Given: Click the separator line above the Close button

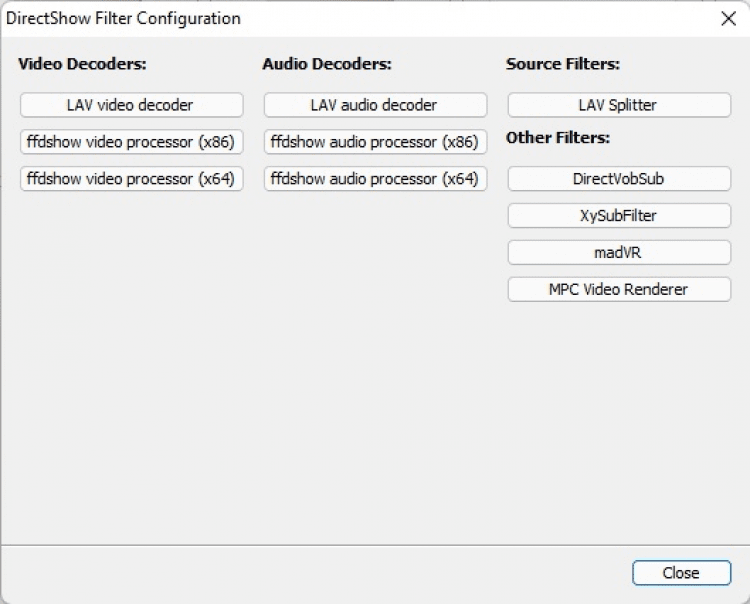Looking at the screenshot, I should click(x=375, y=545).
